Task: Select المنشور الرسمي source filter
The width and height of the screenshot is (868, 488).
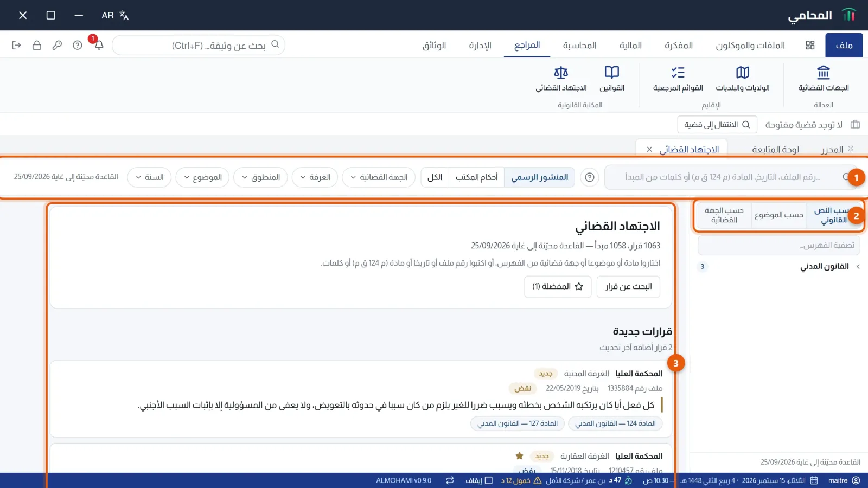Action: coord(540,177)
